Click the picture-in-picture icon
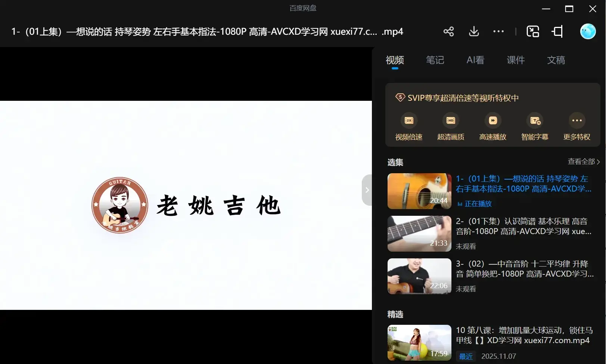 532,31
